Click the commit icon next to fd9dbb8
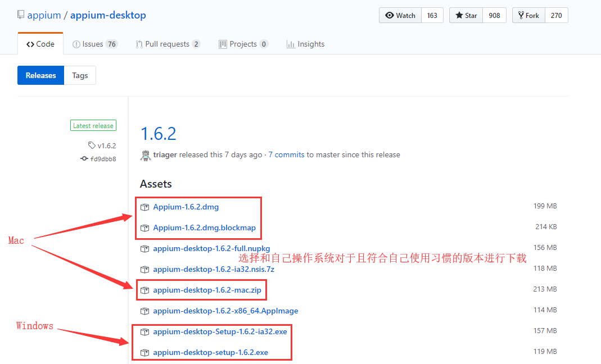Screen dimensions: 601x364 (84, 158)
